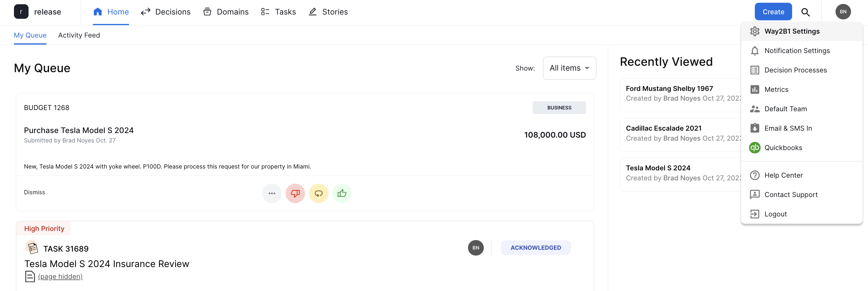The width and height of the screenshot is (868, 291).
Task: Select Default Team menu entry
Action: pyautogui.click(x=802, y=109)
